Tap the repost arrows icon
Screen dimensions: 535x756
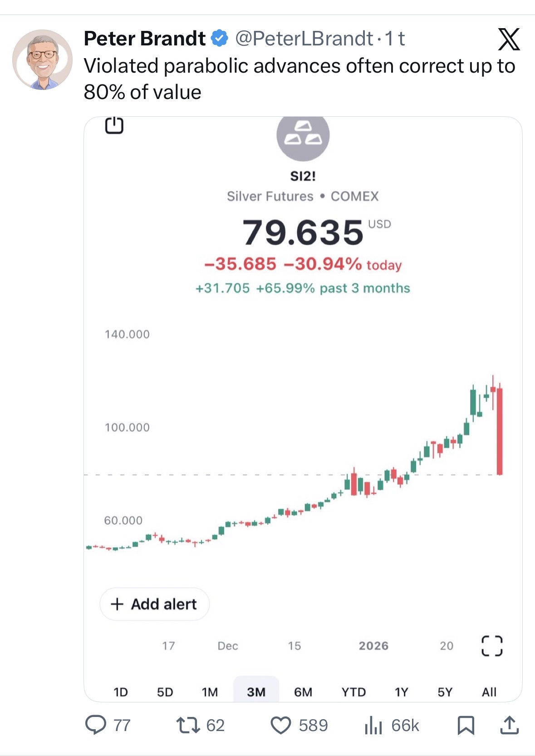coord(188,725)
